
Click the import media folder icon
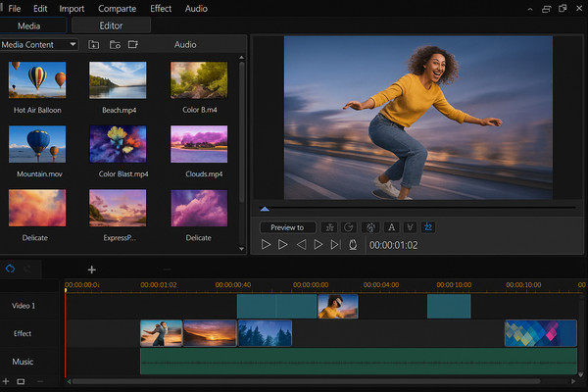(94, 44)
